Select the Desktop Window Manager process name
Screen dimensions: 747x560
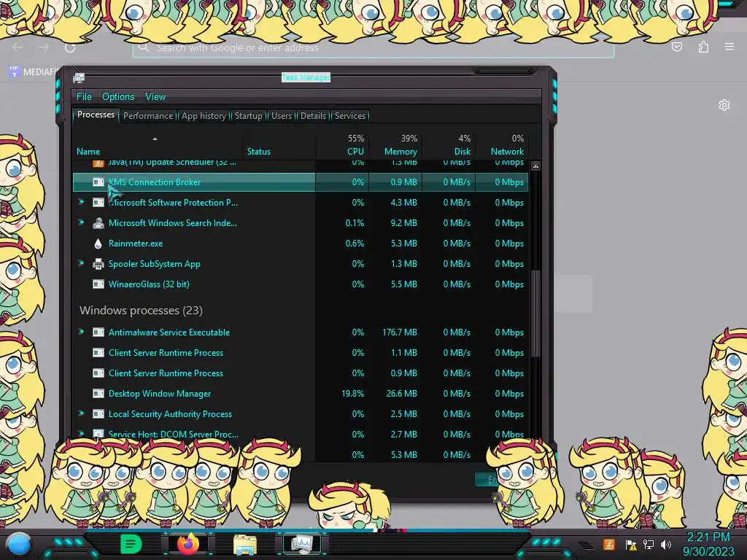160,394
